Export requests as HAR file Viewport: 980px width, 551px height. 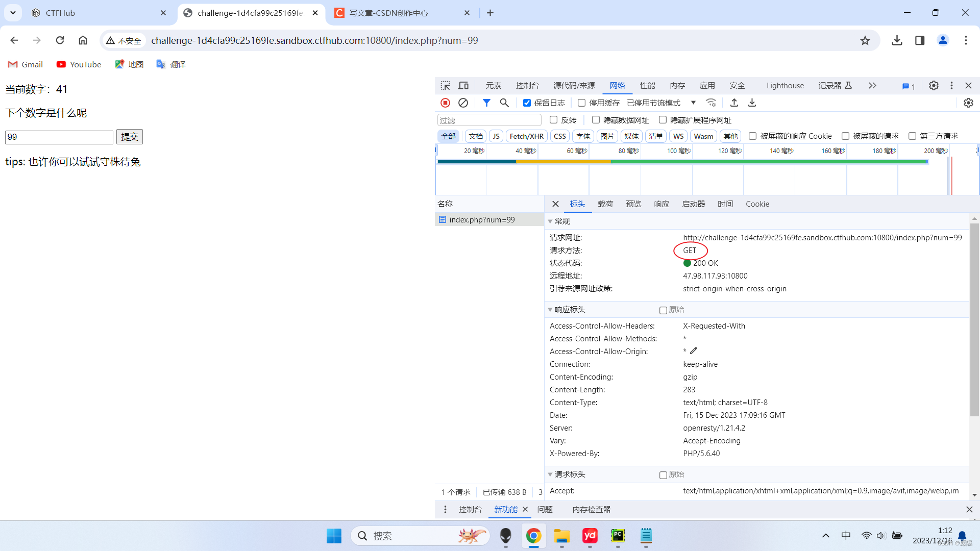coord(752,103)
